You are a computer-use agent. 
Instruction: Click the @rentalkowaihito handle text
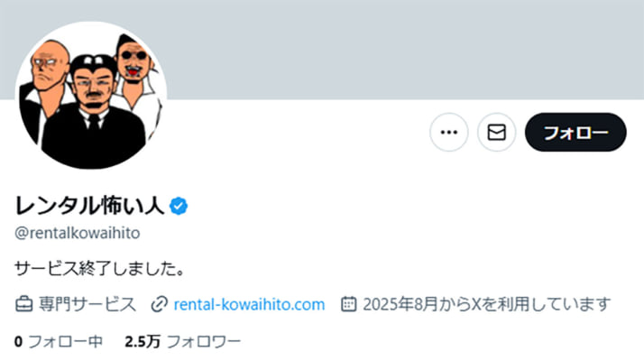(x=78, y=233)
